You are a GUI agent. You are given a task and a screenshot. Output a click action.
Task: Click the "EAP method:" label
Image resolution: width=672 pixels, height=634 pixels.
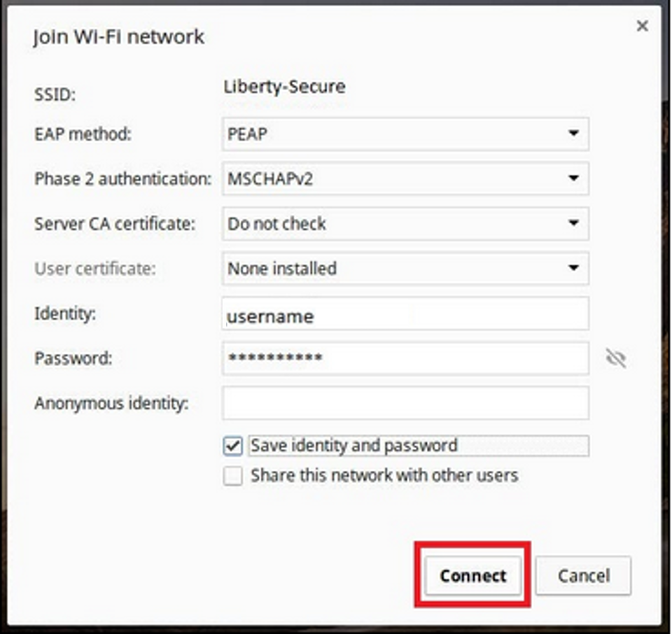coord(83,134)
